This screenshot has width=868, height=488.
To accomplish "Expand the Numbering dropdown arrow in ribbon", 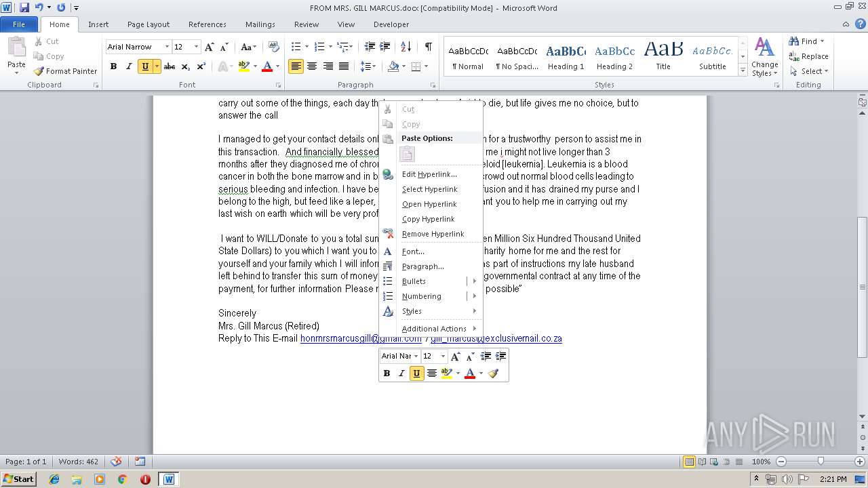I will pos(330,47).
